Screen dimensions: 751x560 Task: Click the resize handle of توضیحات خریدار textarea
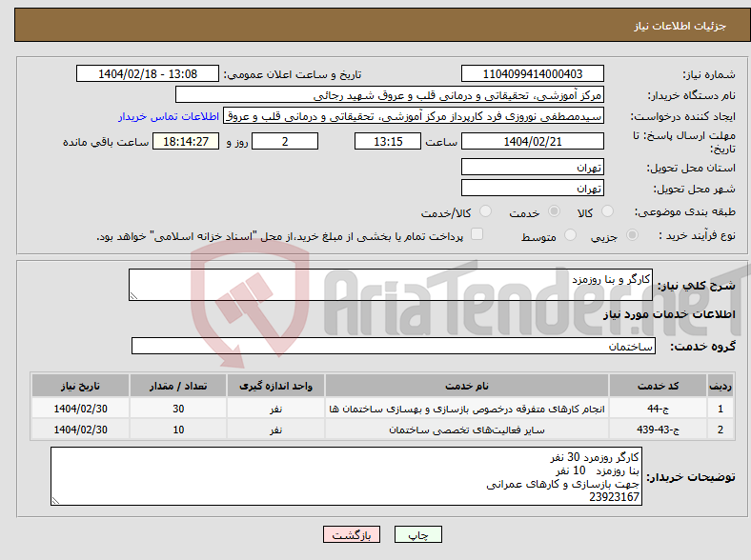tap(55, 501)
